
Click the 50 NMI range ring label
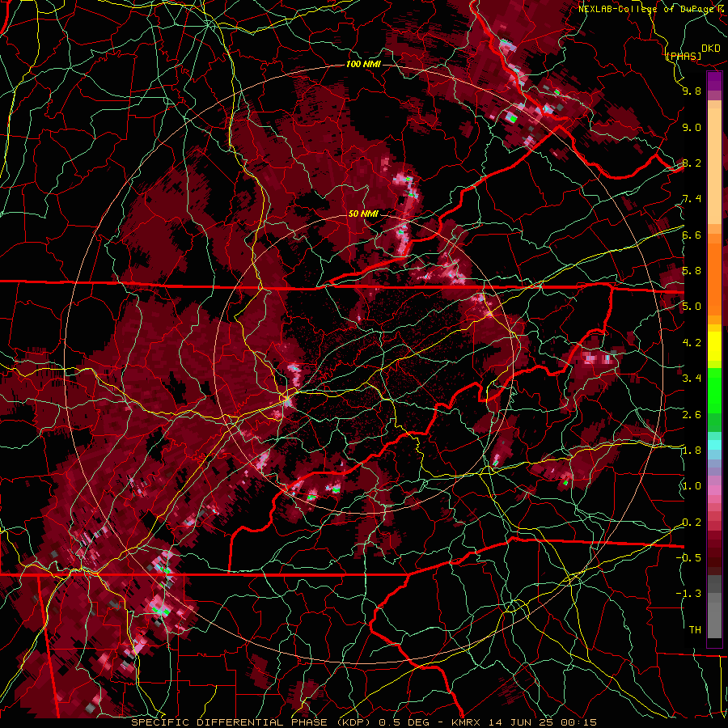[x=363, y=214]
